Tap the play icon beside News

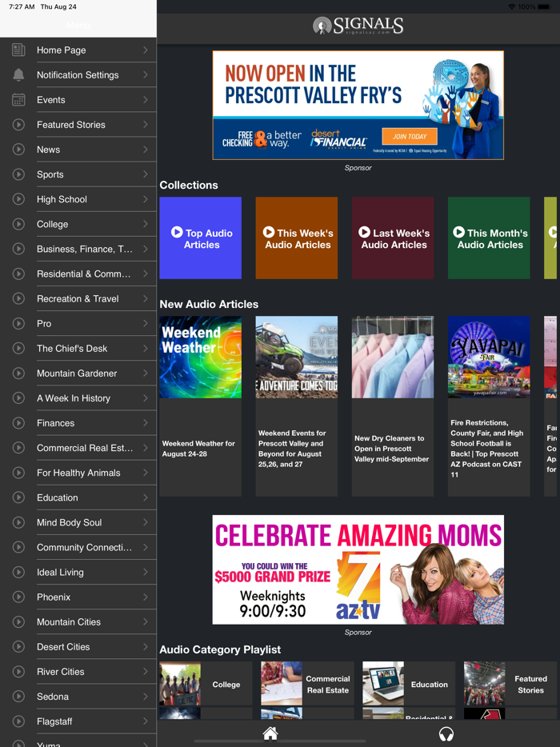point(18,149)
